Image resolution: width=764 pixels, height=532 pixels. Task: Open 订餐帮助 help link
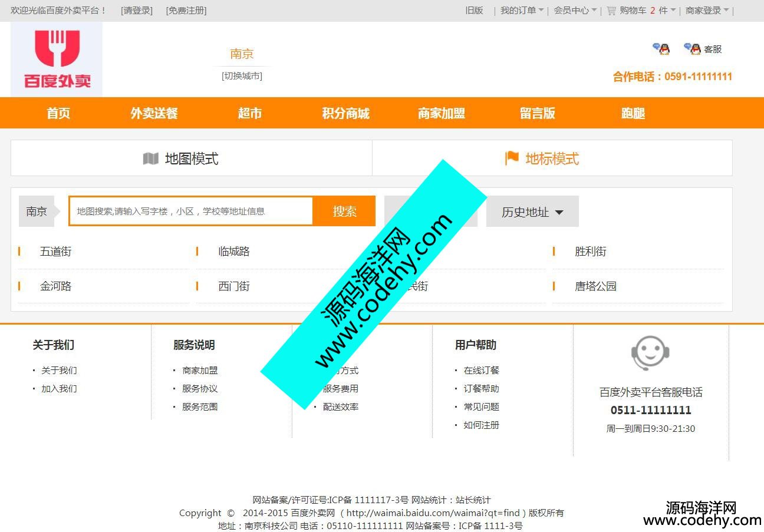coord(481,389)
